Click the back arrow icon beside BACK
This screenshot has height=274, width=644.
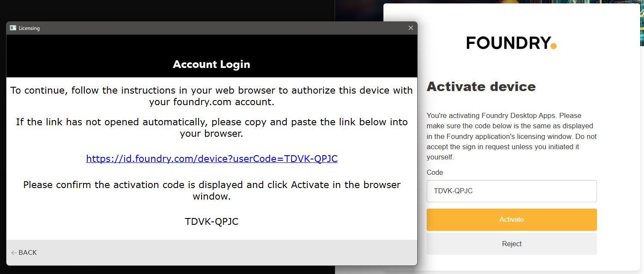click(x=14, y=253)
